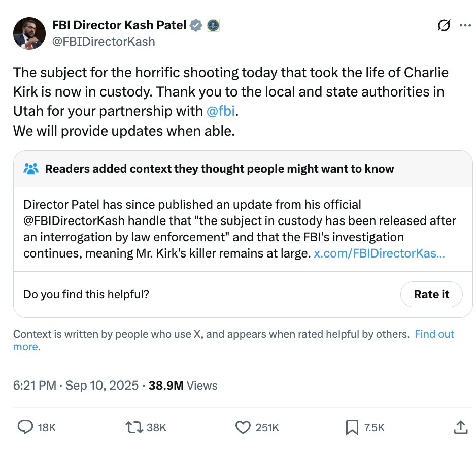Screen dimensions: 476x449
Task: Rate the added context note
Action: (x=431, y=294)
